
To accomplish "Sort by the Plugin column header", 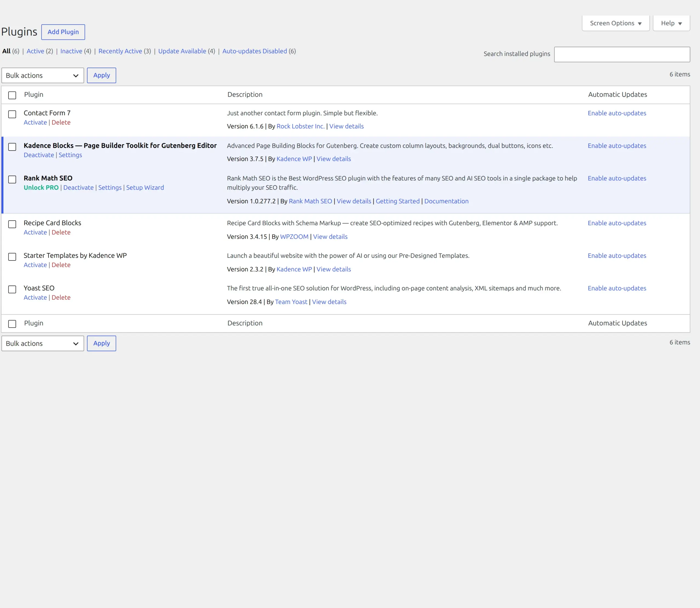I will point(34,94).
